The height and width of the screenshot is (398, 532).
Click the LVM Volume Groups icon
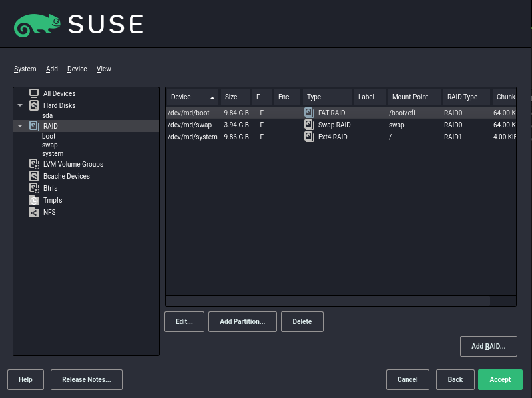(34, 164)
